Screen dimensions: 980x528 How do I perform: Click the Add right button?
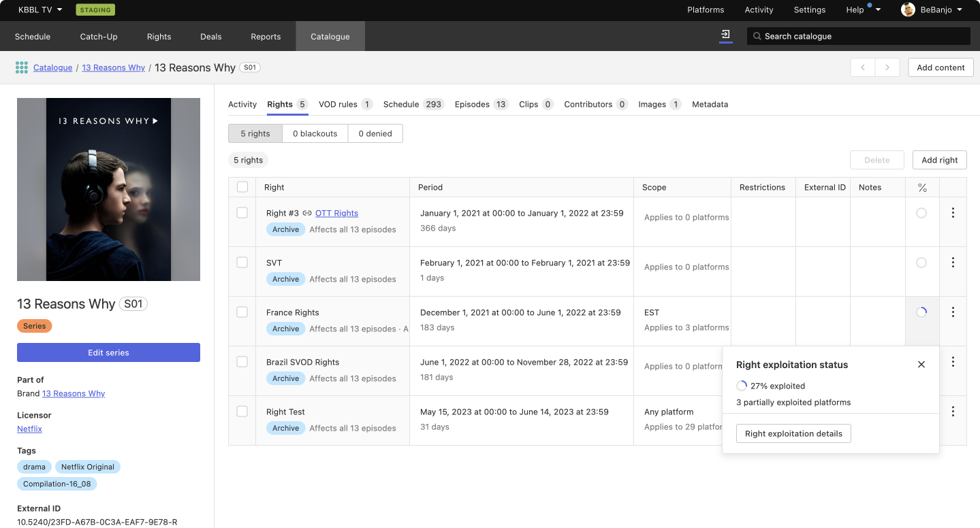(939, 160)
